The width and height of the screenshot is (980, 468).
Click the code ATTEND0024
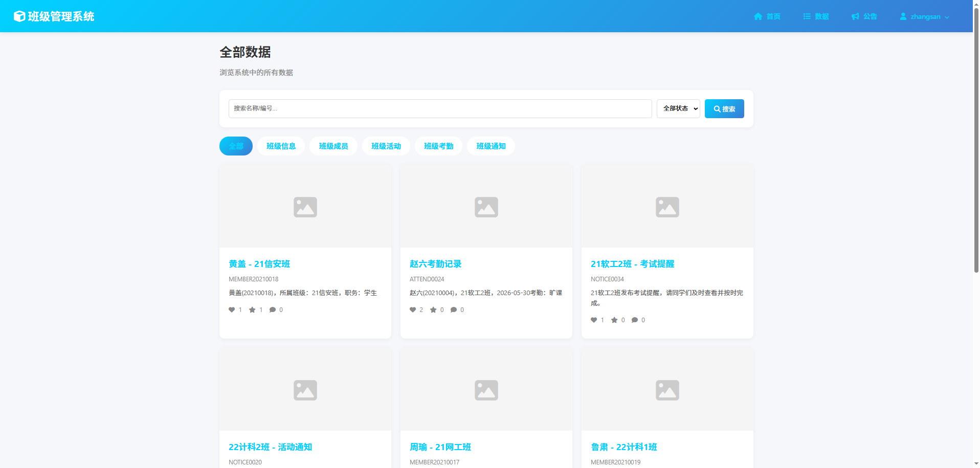(427, 279)
